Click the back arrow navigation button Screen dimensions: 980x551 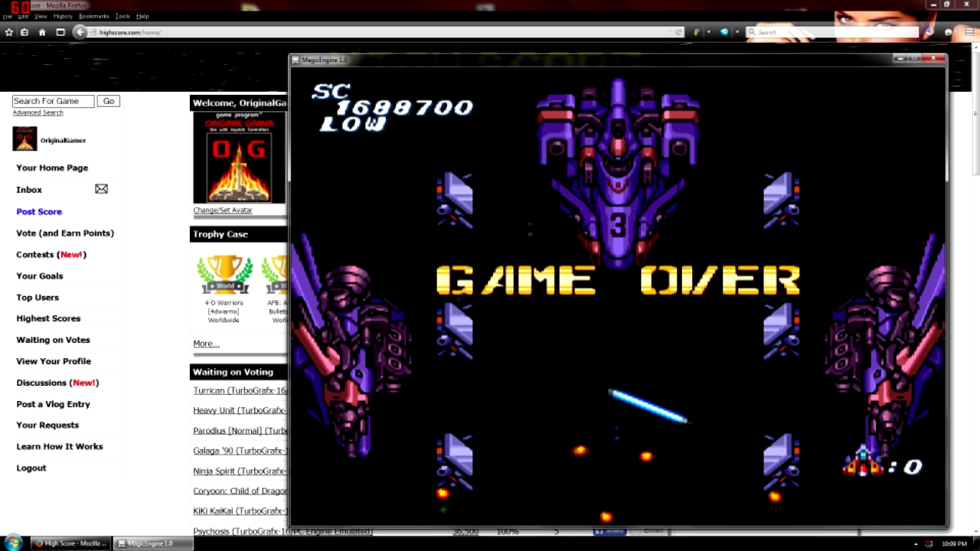[x=80, y=32]
